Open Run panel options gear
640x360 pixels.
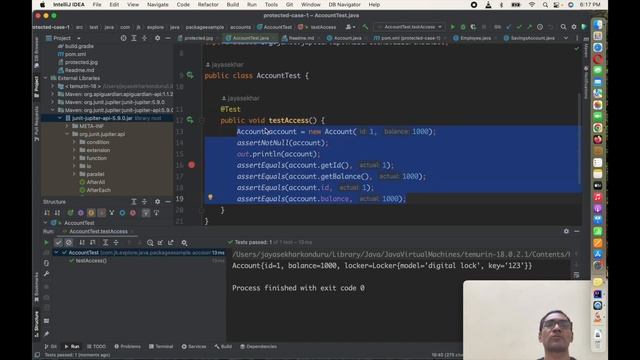point(566,231)
